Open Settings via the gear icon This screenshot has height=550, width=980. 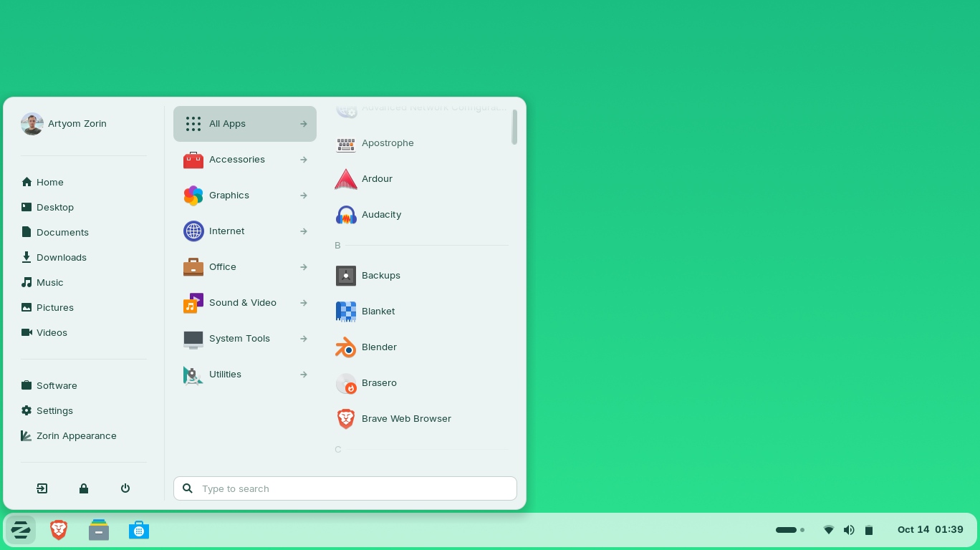[54, 410]
